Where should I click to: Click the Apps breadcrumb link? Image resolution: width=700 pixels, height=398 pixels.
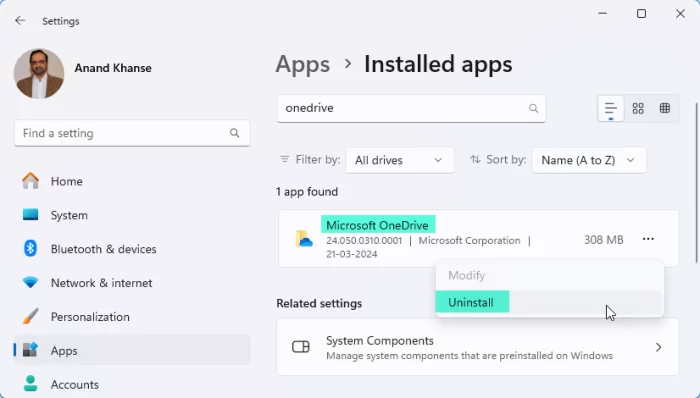click(x=303, y=64)
